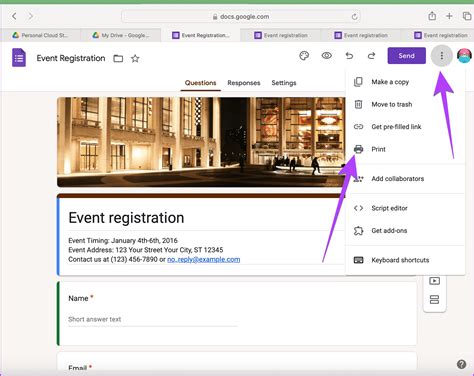Click the puzzle piece add-ons icon
474x376 pixels.
[358, 231]
